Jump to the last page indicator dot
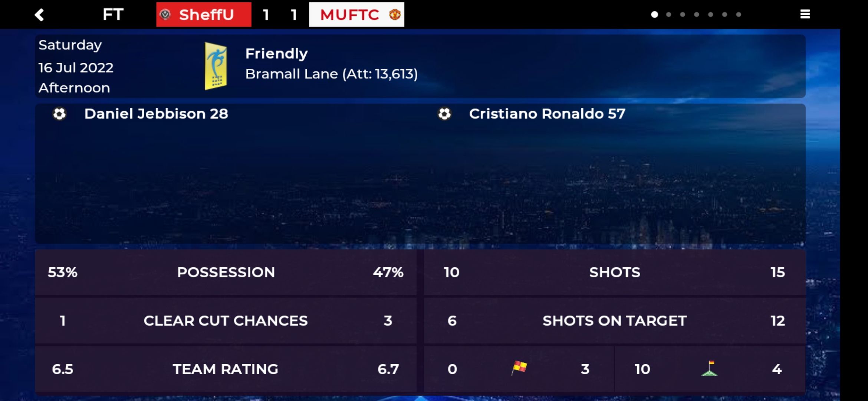Screen dimensions: 868x401 tap(739, 14)
